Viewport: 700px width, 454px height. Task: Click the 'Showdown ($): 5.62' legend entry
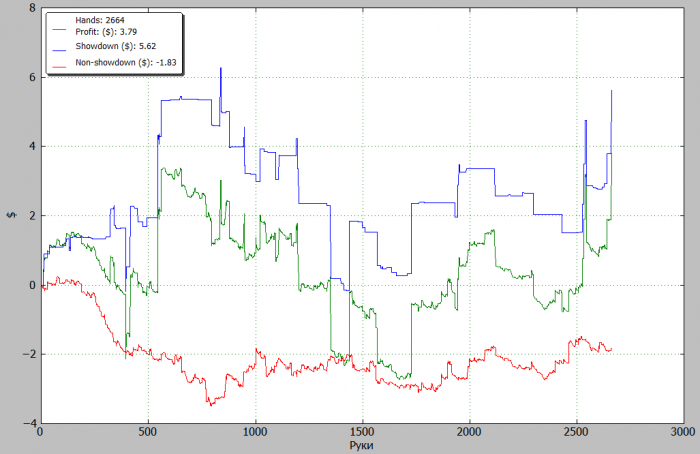pos(116,46)
